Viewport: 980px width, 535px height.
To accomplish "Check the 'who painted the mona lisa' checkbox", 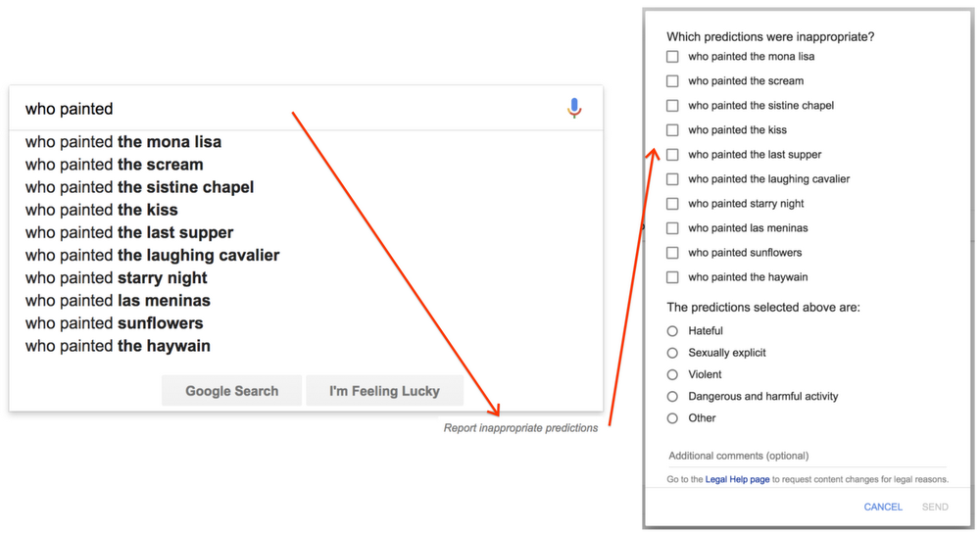I will (x=672, y=57).
